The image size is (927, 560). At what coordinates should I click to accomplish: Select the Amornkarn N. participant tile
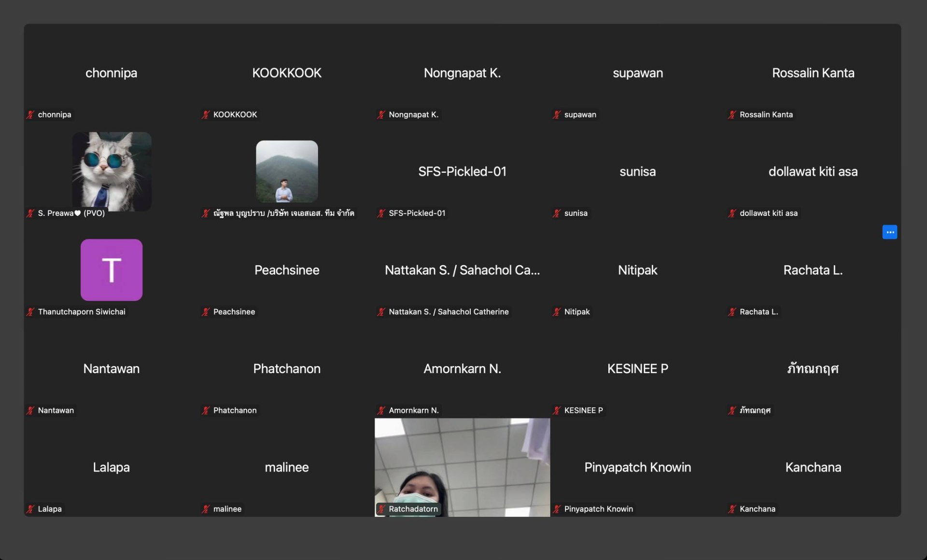(x=462, y=369)
